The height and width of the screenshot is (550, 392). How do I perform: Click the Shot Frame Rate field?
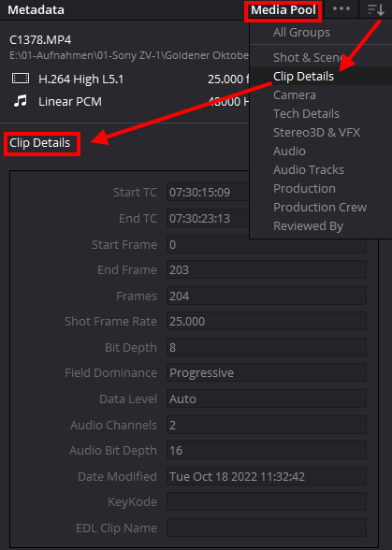[x=267, y=322]
